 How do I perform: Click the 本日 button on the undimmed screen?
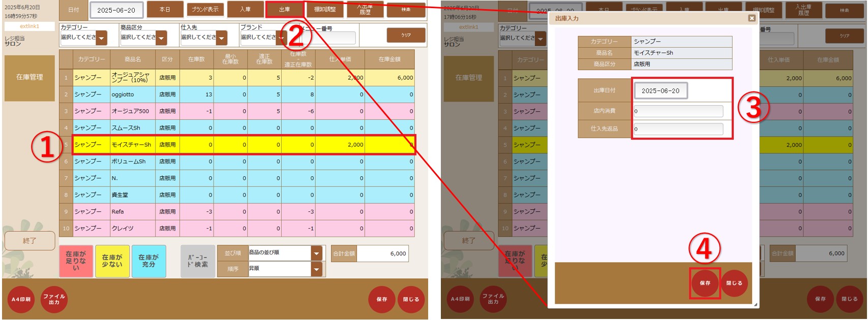point(165,10)
